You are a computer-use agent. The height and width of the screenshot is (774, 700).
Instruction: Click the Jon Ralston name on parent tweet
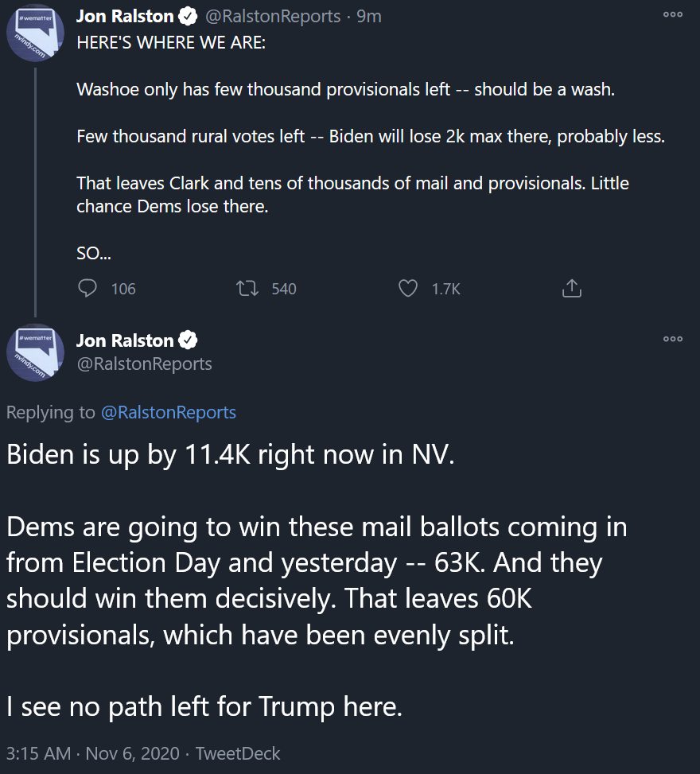(x=124, y=16)
